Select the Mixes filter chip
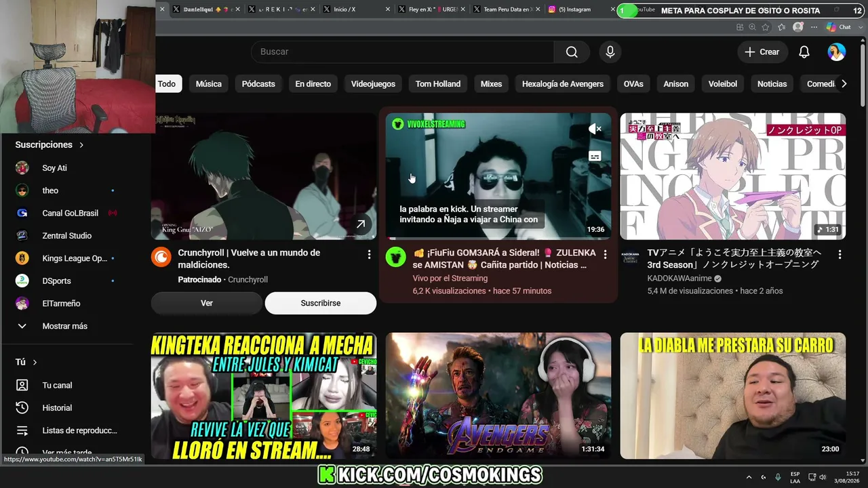The image size is (868, 488). point(491,84)
